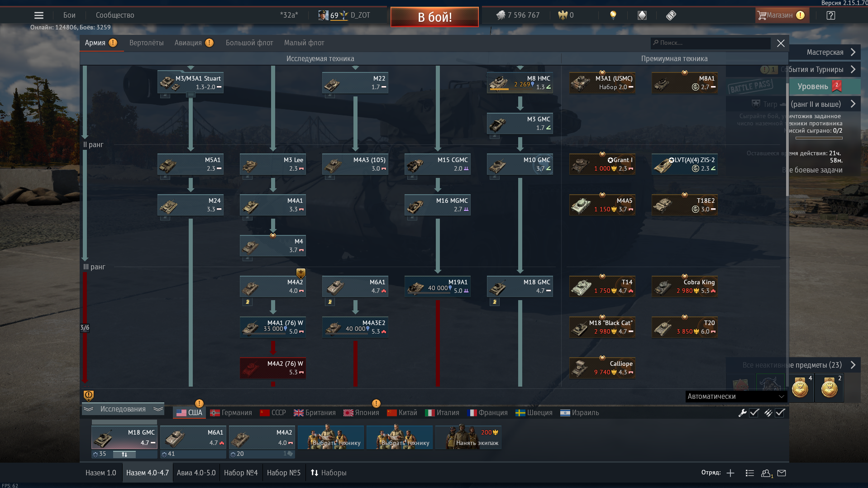Switch nation to Германия

tap(231, 413)
